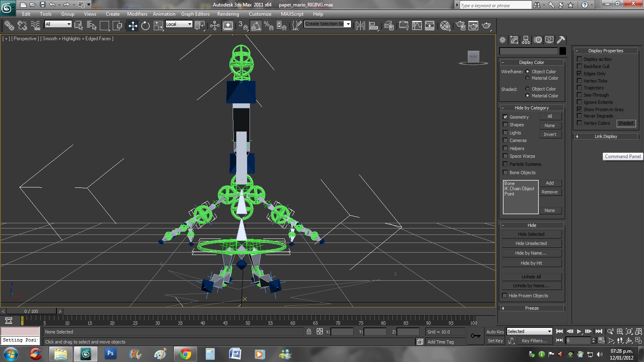Viewport: 644px width, 362px height.
Task: Click the Unlink Selection tool
Action: 23,26
